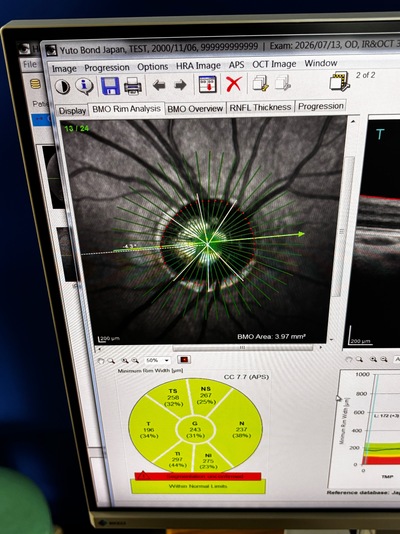The image size is (400, 534).
Task: Click yellow database icon in background window
Action: pyautogui.click(x=35, y=84)
